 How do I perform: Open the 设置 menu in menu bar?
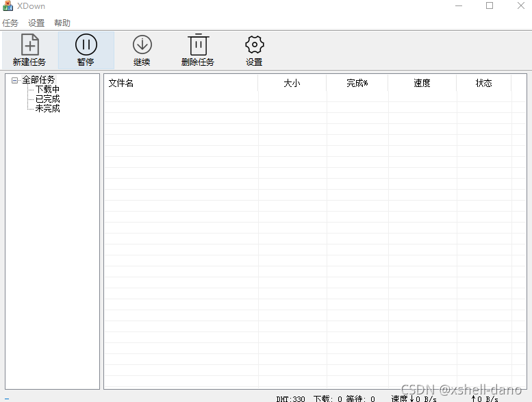[36, 23]
